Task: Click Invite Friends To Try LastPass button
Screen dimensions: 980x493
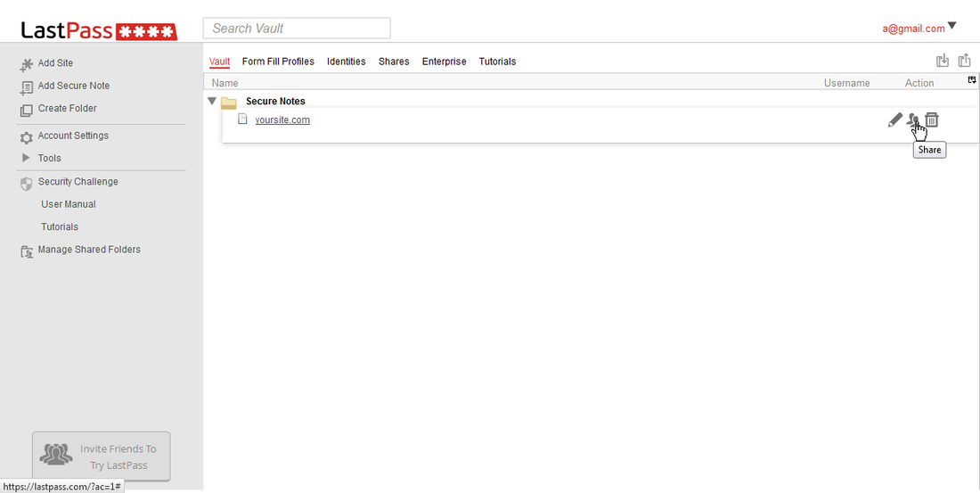Action: click(102, 456)
